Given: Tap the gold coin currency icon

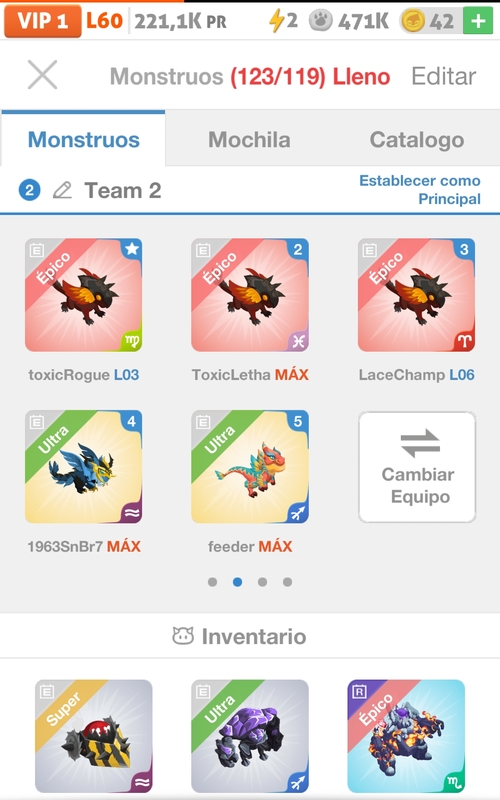Looking at the screenshot, I should [x=413, y=21].
